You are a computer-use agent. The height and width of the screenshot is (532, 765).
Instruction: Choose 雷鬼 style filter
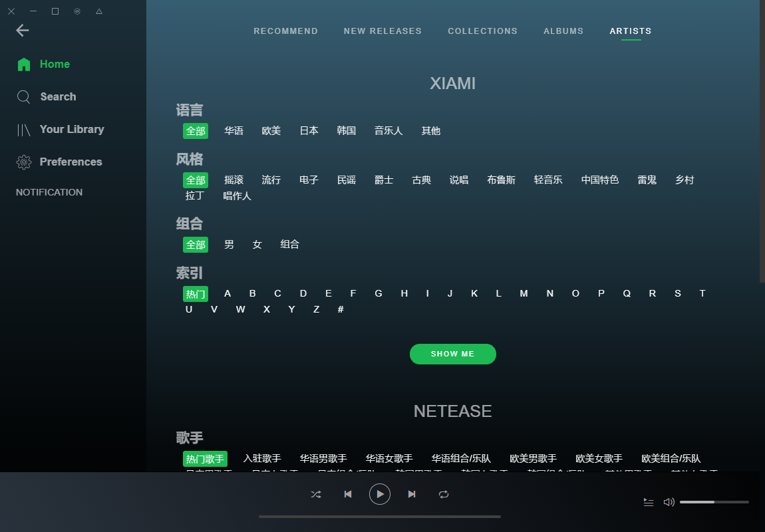point(647,180)
